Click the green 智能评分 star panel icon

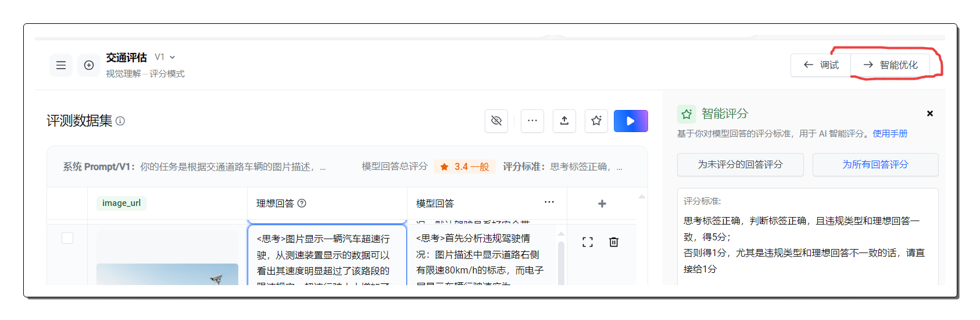pos(686,113)
